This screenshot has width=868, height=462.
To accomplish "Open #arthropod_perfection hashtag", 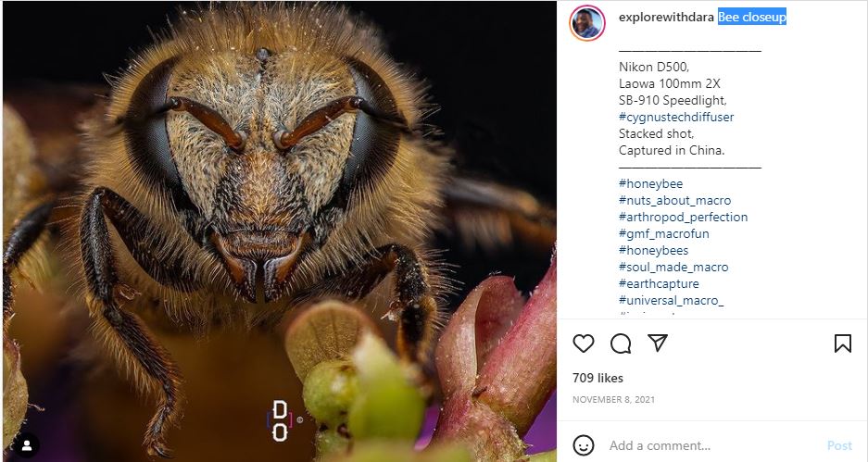I will click(x=683, y=218).
